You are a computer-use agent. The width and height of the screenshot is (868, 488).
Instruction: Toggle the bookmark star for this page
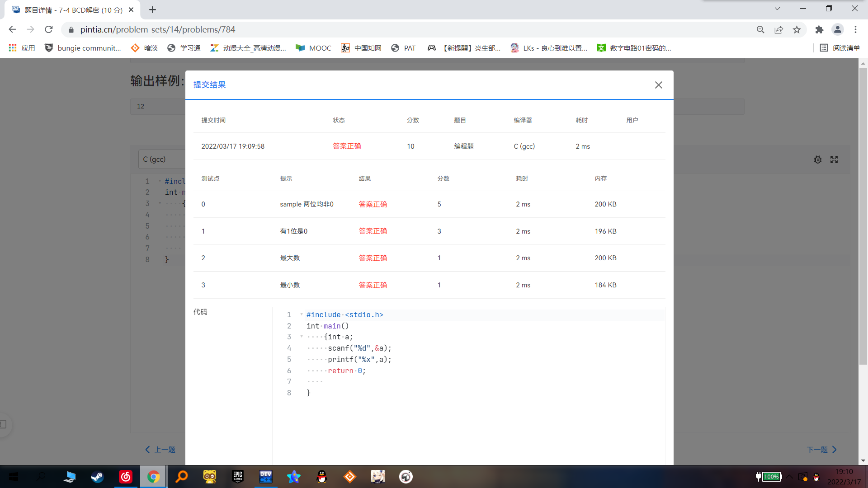pyautogui.click(x=797, y=29)
